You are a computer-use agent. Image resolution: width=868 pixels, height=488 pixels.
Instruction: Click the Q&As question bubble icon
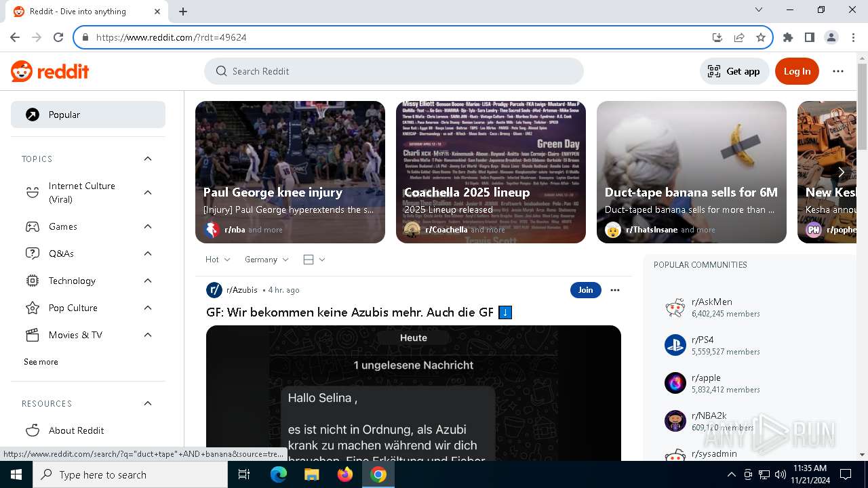coord(33,253)
